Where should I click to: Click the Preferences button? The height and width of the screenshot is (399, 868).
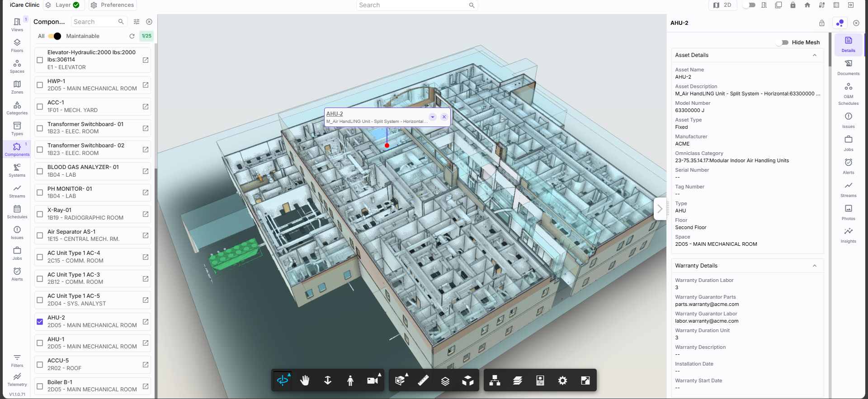[x=113, y=5]
